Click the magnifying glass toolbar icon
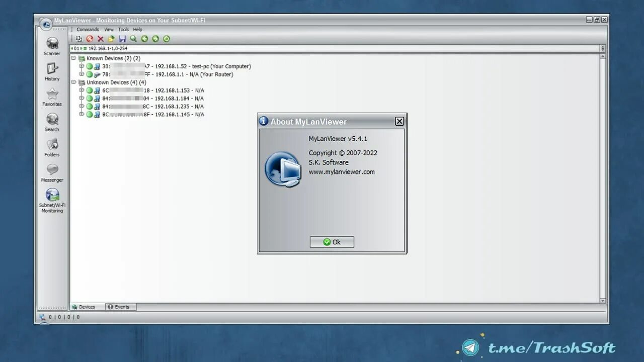This screenshot has width=644, height=362. (x=133, y=39)
